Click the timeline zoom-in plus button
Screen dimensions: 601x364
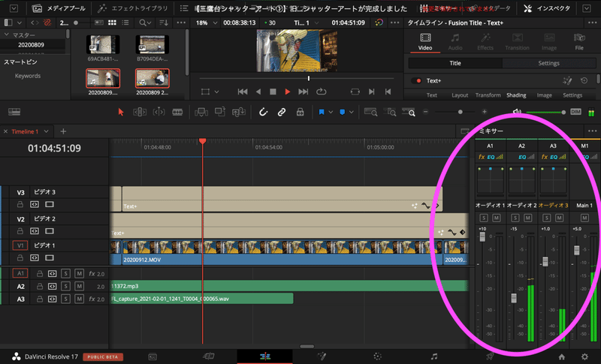(x=485, y=112)
